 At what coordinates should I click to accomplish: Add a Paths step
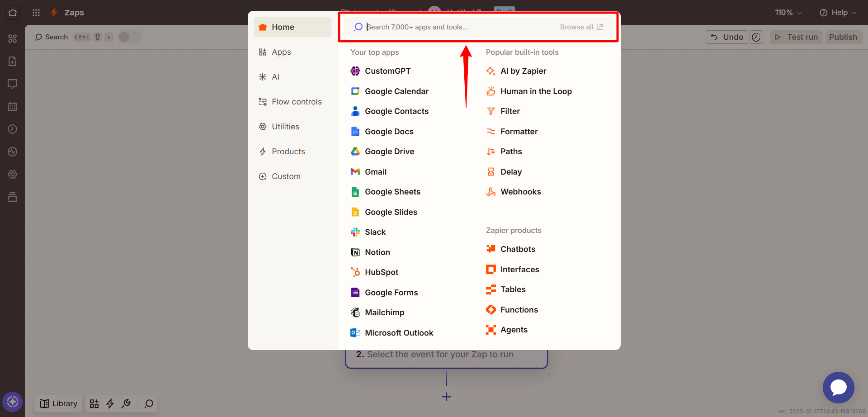pyautogui.click(x=504, y=152)
